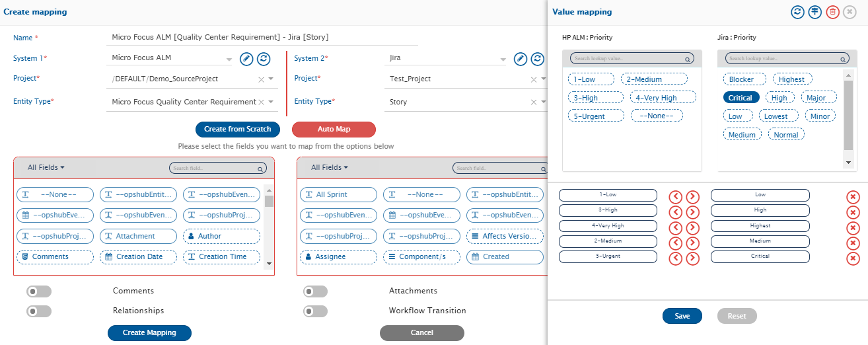Enable the Comments toggle
This screenshot has width=868, height=345.
click(x=39, y=291)
